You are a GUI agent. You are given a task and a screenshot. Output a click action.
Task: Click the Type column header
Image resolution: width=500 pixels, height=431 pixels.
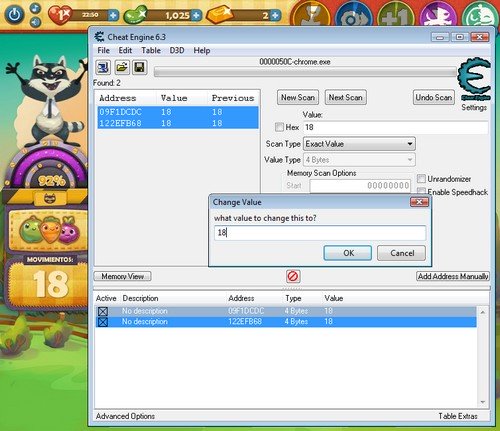click(293, 298)
